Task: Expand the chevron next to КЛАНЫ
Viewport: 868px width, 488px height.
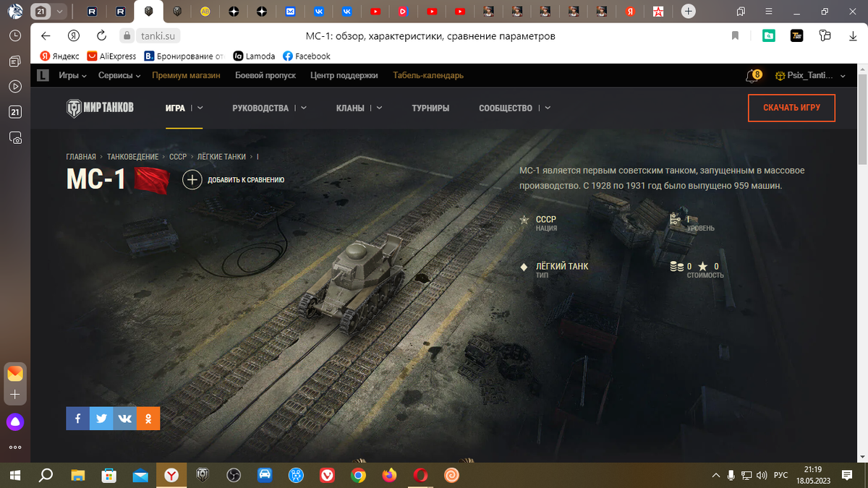Action: tap(379, 108)
